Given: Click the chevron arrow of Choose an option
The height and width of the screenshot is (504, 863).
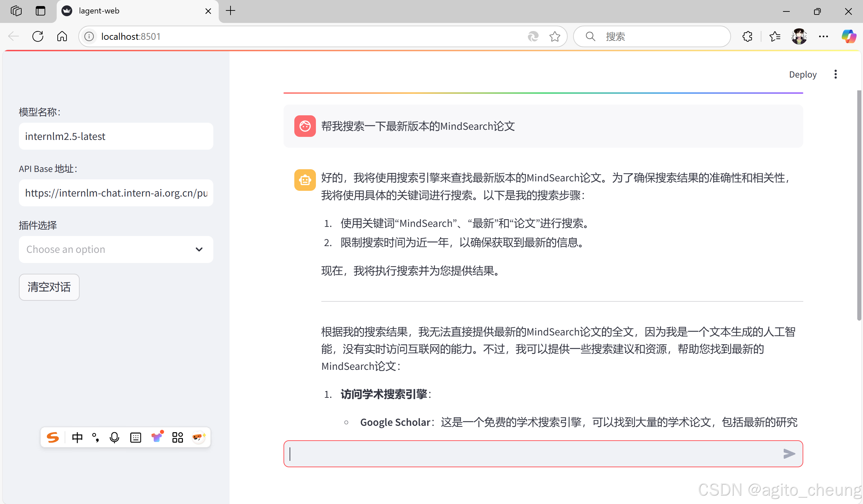Looking at the screenshot, I should point(199,249).
